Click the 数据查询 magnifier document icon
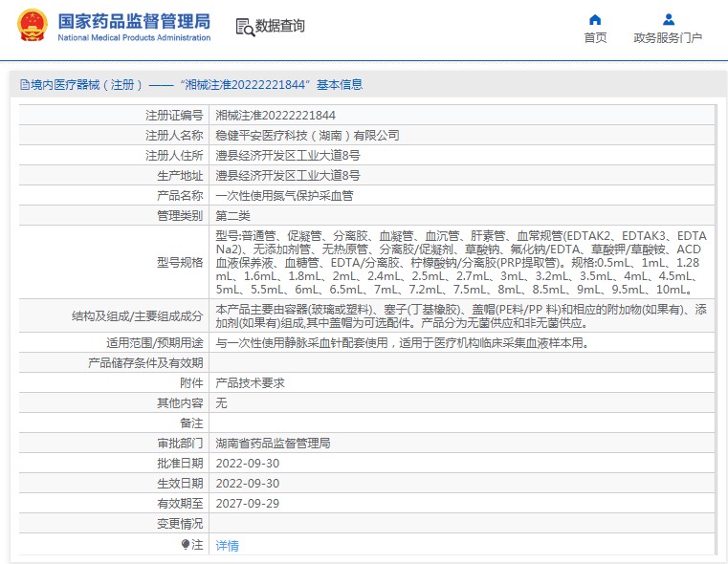728x564 pixels. click(x=244, y=27)
